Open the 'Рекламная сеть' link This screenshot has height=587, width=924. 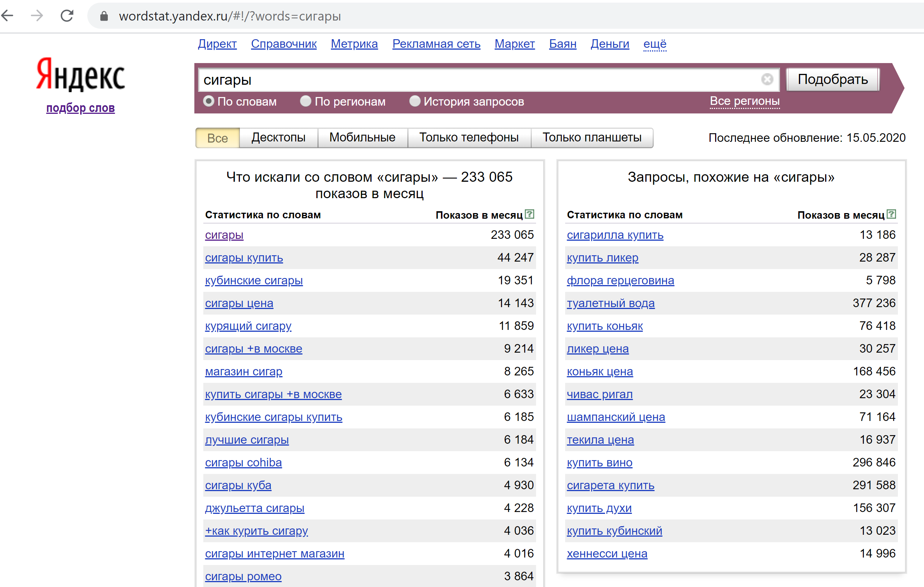tap(436, 44)
